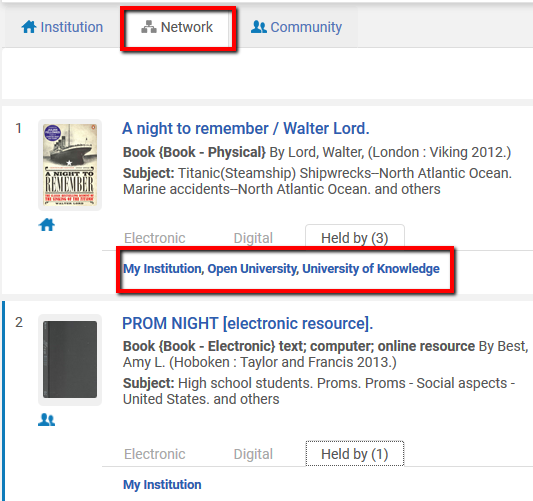
Task: Open the Institution search tab
Action: 62,27
